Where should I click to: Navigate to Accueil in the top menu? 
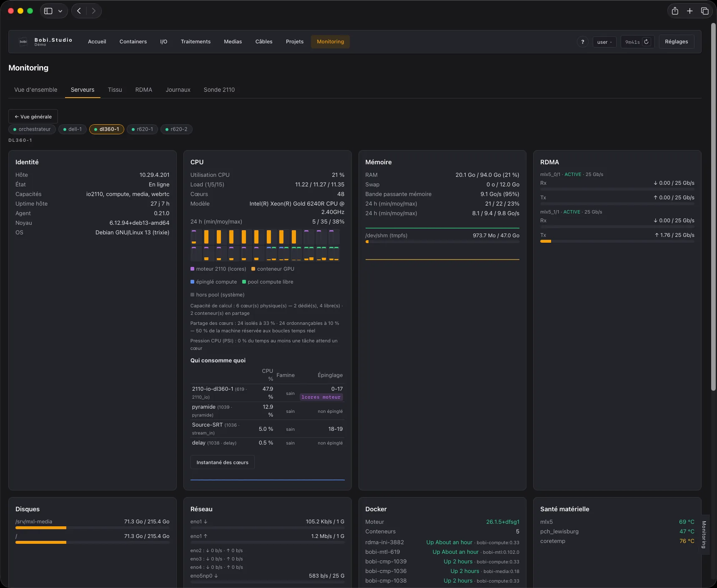(97, 42)
